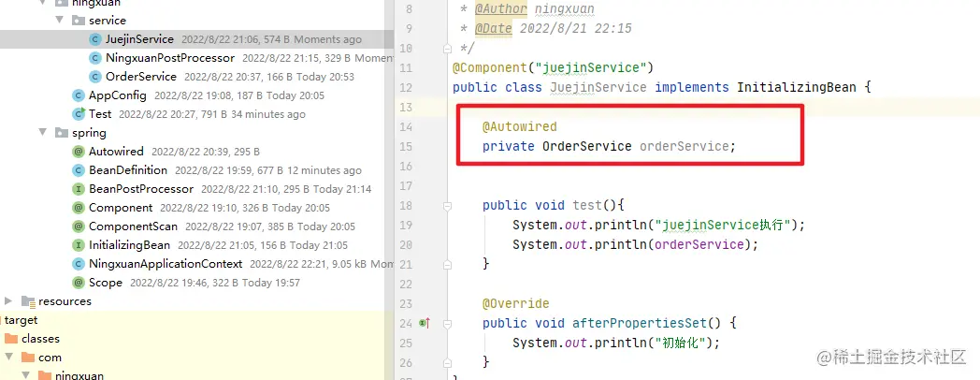Collapse the com folder under target classes
Screen dimensions: 980x380
(8, 358)
